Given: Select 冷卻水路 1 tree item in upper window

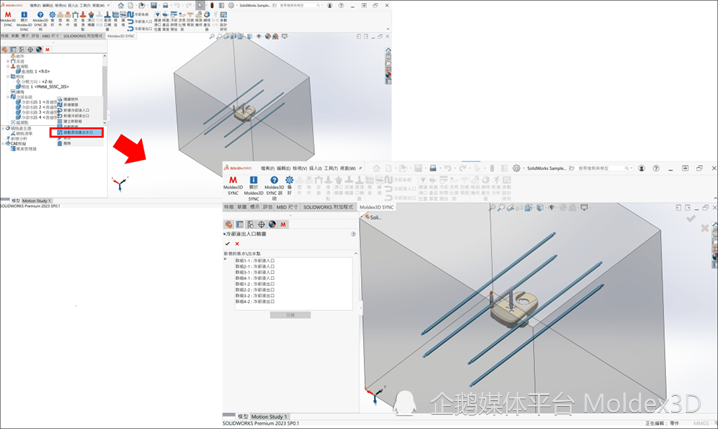Looking at the screenshot, I should (37, 102).
